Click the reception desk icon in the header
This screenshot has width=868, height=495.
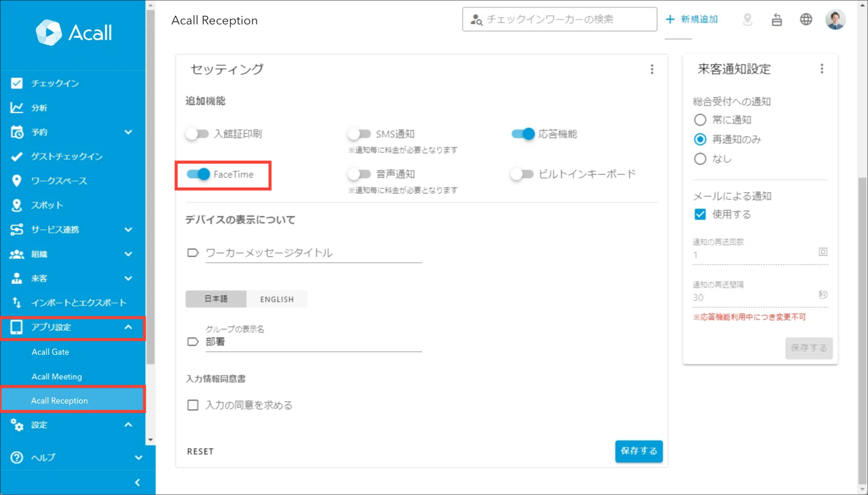tap(777, 20)
